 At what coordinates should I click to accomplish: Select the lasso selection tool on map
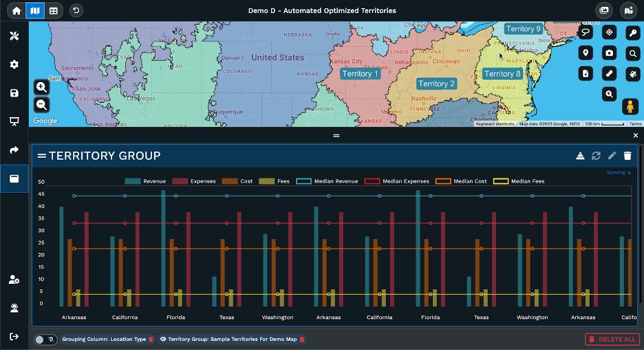tap(586, 32)
